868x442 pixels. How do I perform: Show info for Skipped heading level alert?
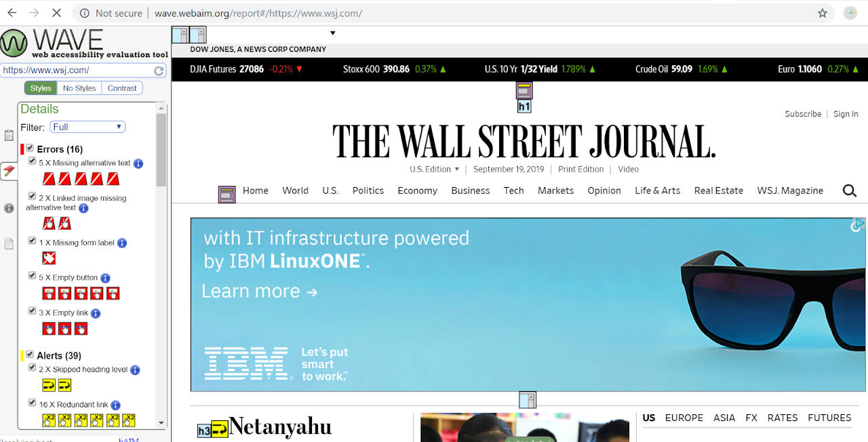[x=135, y=370]
